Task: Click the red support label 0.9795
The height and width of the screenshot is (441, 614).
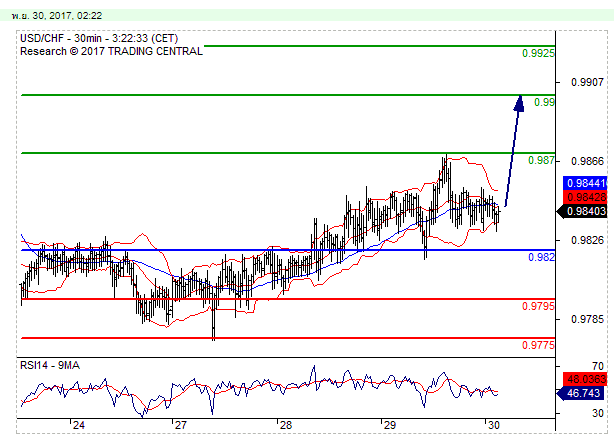Action: coord(538,306)
